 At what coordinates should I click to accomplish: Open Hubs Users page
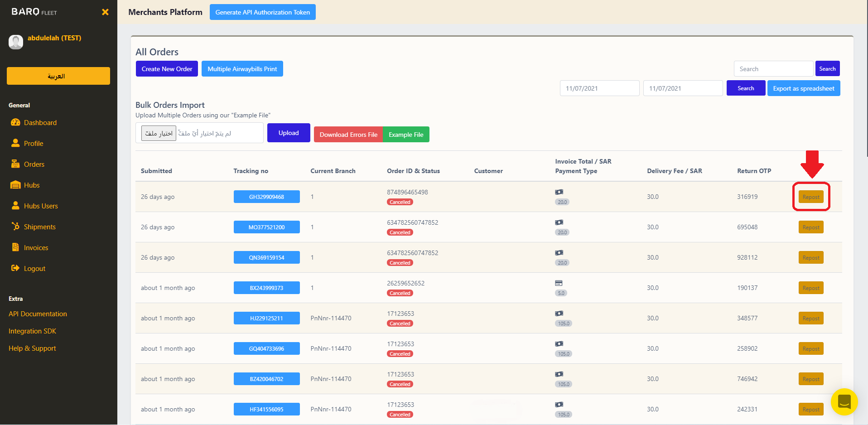(41, 206)
